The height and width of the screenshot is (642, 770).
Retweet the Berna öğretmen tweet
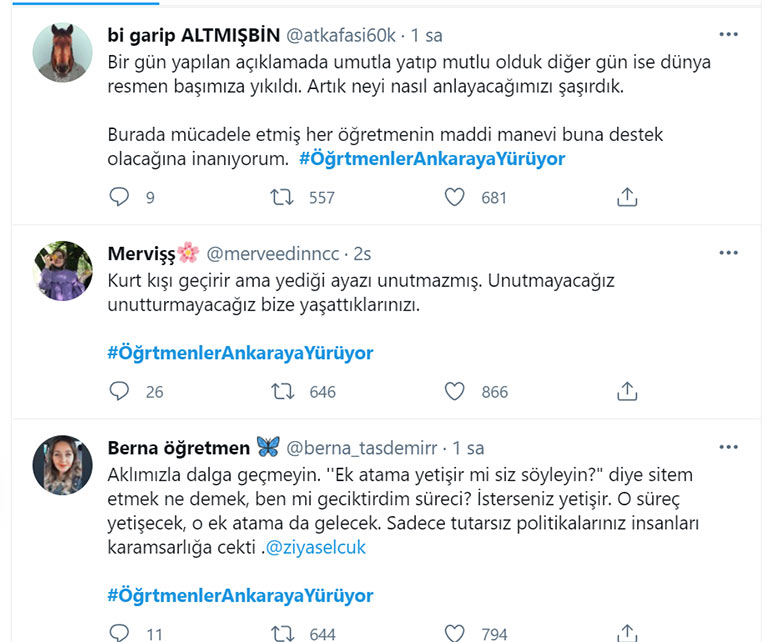(x=284, y=632)
